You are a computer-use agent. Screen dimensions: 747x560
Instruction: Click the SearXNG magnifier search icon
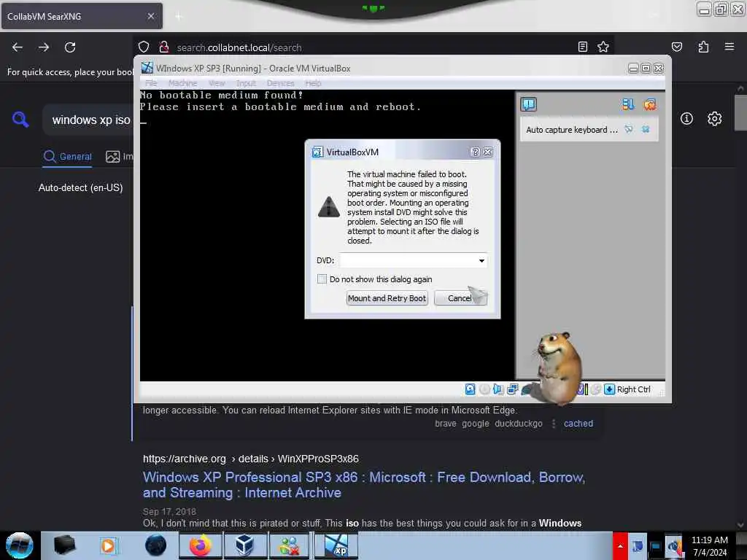pyautogui.click(x=20, y=119)
